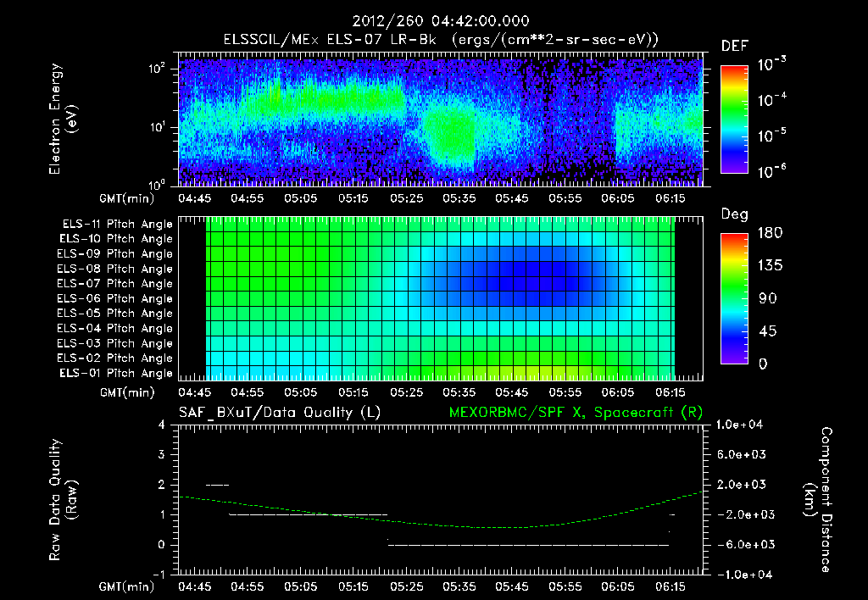Viewport: 868px width, 600px height.
Task: Click the 04:55 time label under data quality panel
Action: tap(248, 586)
